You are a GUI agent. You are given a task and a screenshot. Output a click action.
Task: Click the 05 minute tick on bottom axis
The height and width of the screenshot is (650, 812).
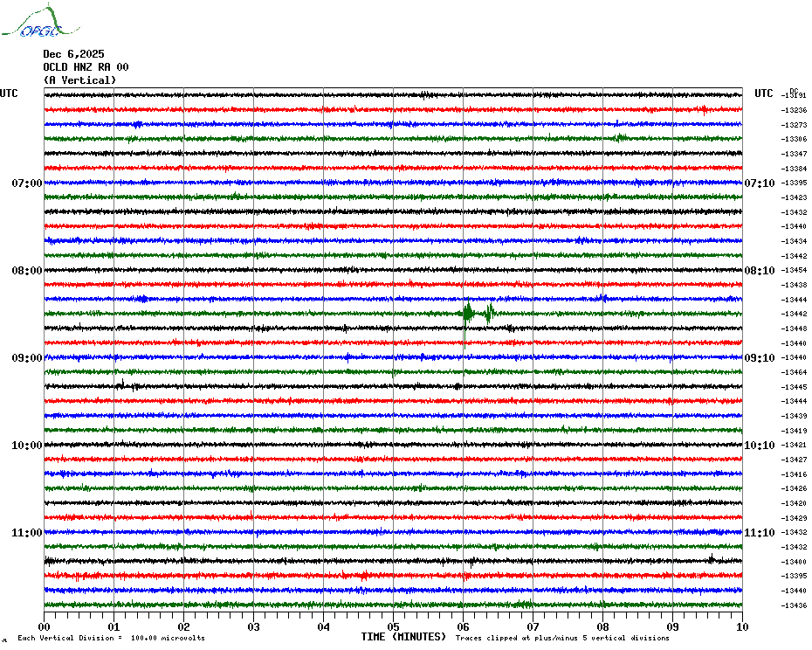pos(393,626)
